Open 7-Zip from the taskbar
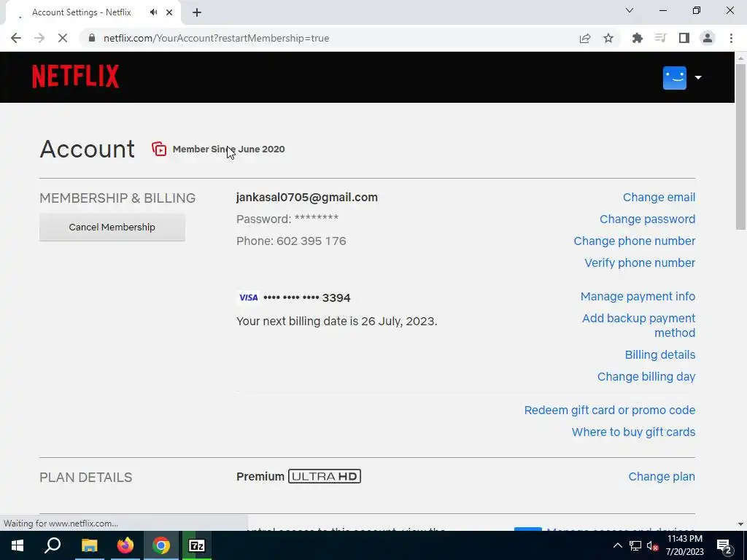This screenshot has height=560, width=747. (197, 545)
